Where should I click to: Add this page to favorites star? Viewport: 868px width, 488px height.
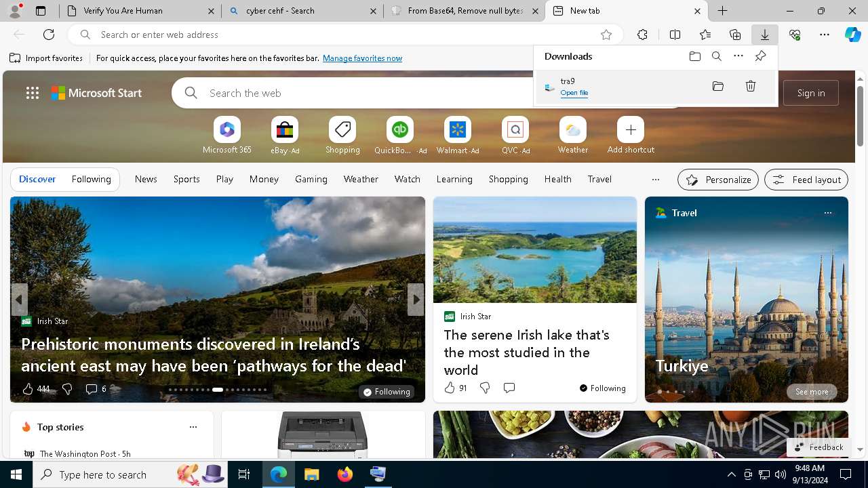point(606,35)
